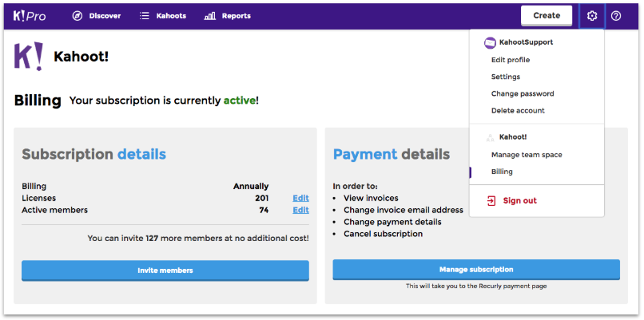644x320 pixels.
Task: Click the Create button
Action: pyautogui.click(x=547, y=16)
